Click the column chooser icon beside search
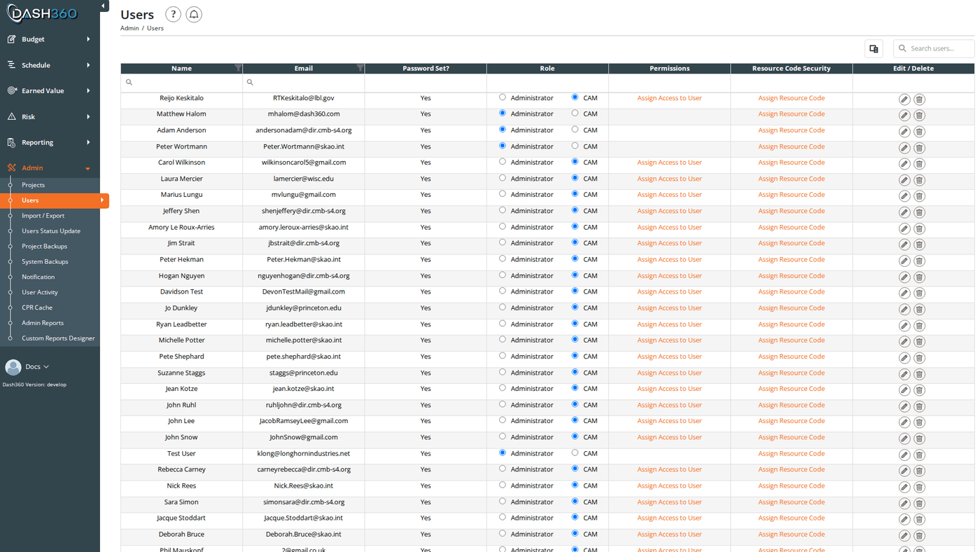This screenshot has width=980, height=552. [874, 48]
